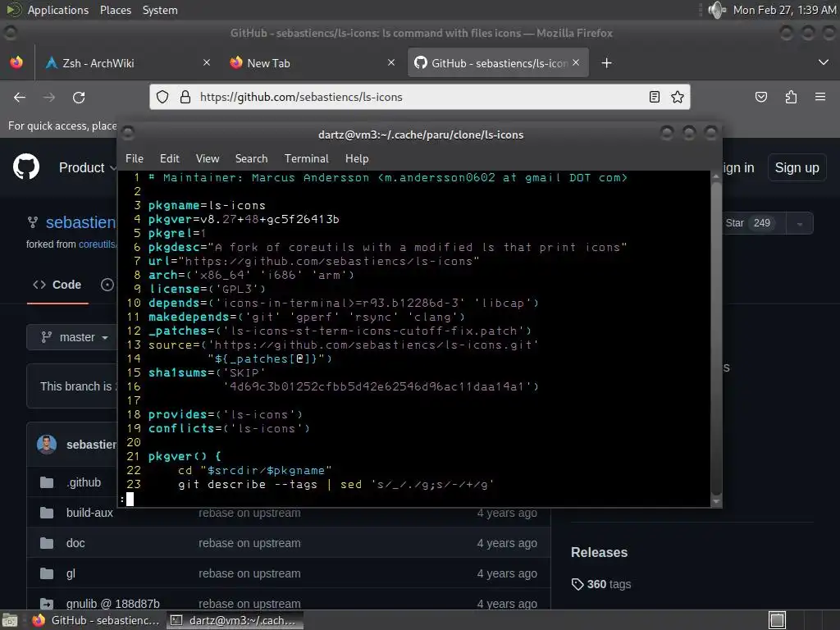Open the .github folder link
Image resolution: width=840 pixels, height=630 pixels.
84,482
